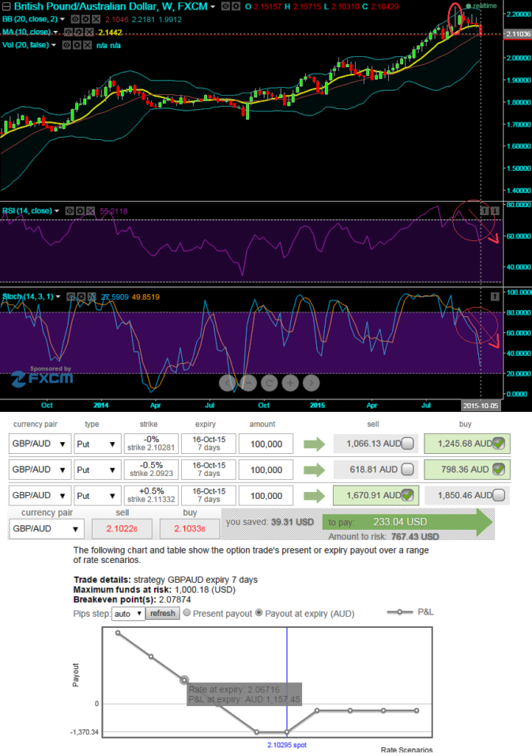Click the 2.10226 sell quote button

tap(122, 528)
